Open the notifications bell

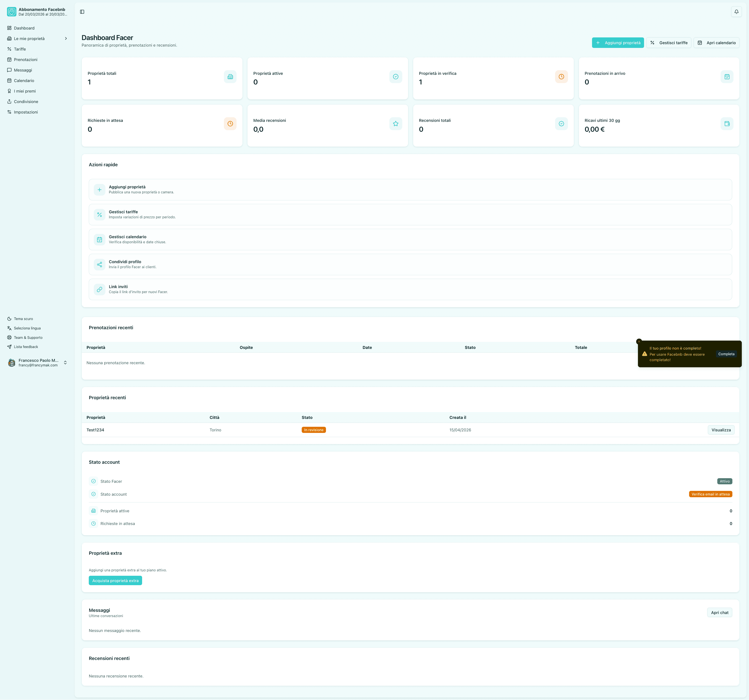[x=736, y=12]
